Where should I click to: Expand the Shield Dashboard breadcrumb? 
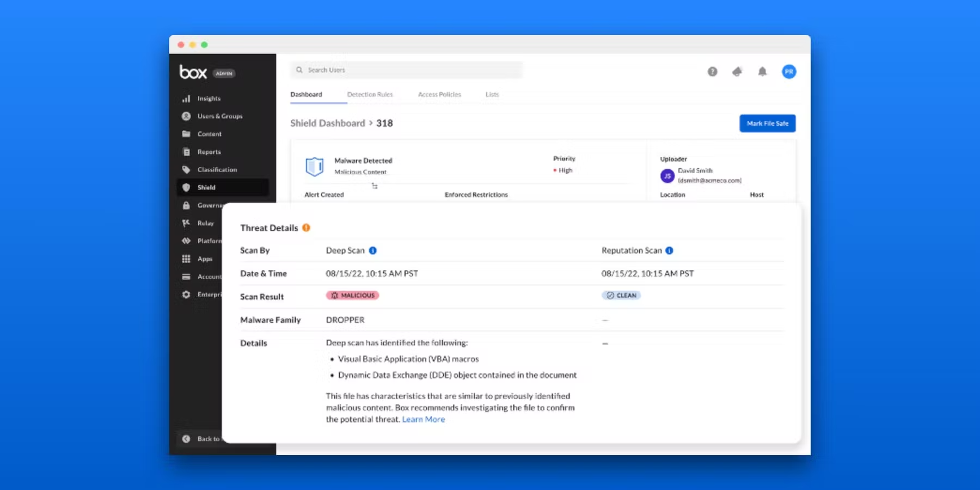pyautogui.click(x=327, y=123)
